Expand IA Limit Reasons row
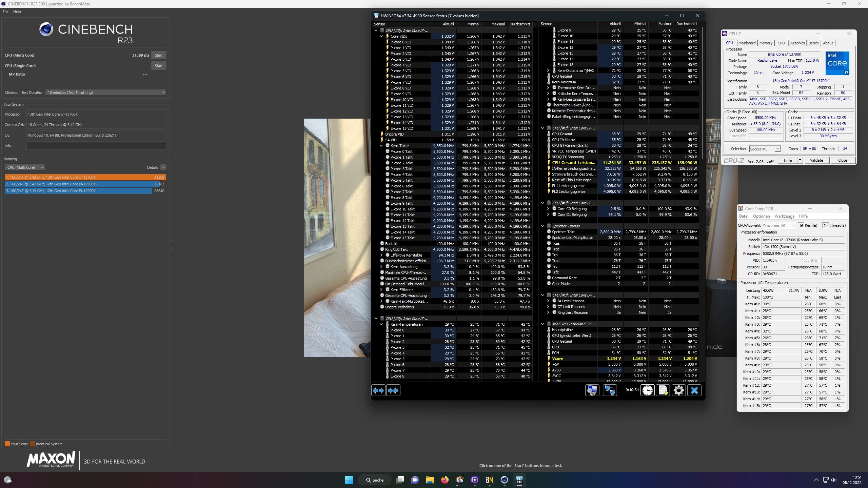Image resolution: width=868 pixels, height=488 pixels. pyautogui.click(x=548, y=301)
